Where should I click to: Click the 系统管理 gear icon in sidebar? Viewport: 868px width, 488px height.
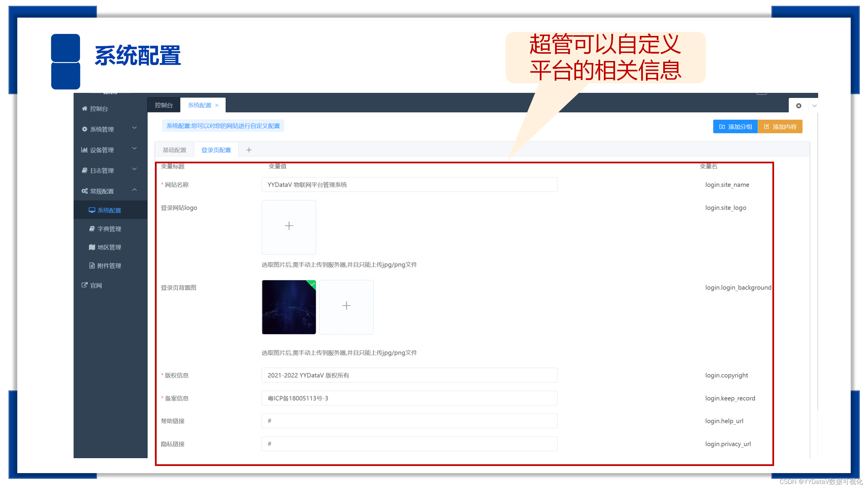click(x=85, y=129)
